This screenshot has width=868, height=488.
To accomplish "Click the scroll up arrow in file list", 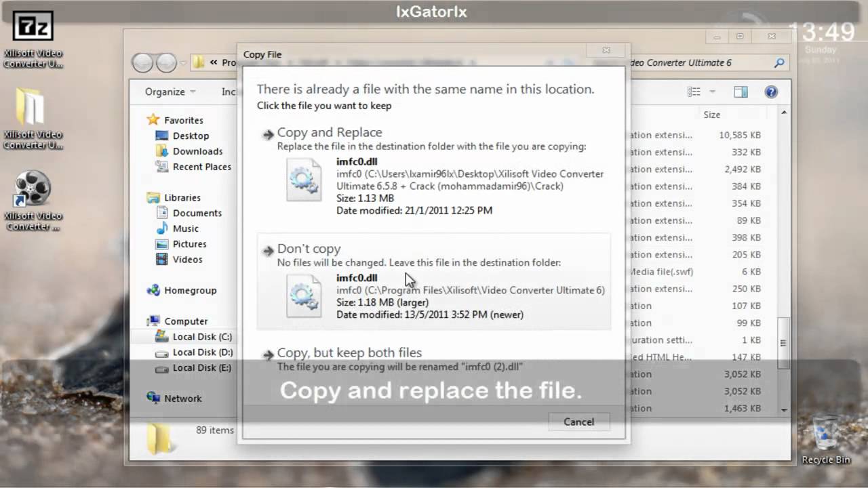I will (784, 113).
